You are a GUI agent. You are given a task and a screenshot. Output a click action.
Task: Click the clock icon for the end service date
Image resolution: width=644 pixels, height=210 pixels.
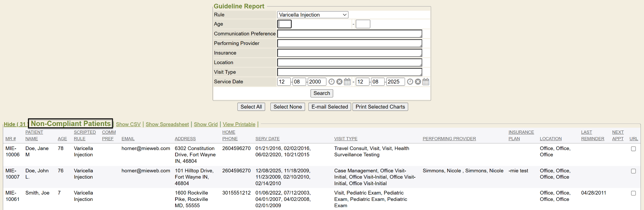coord(410,82)
